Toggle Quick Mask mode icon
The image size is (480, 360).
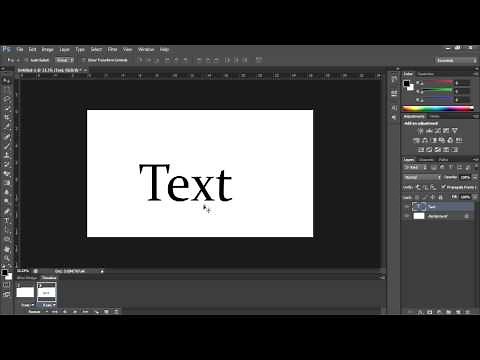pyautogui.click(x=6, y=285)
